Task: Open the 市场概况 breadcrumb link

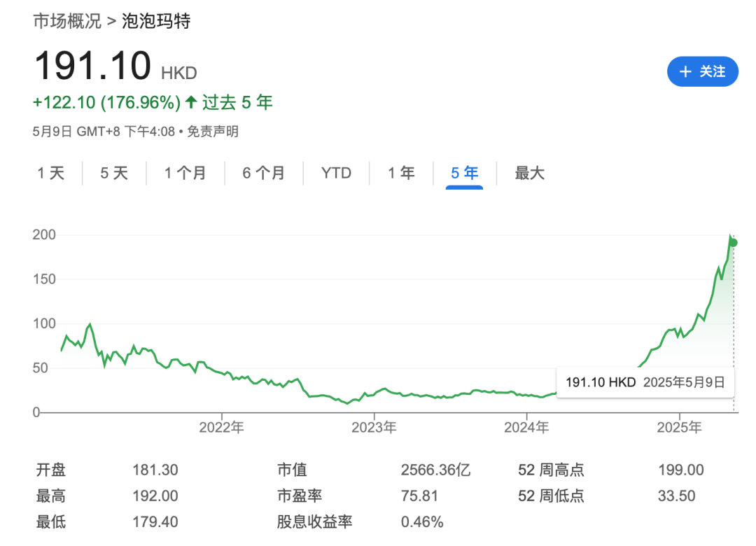Action: [x=67, y=21]
